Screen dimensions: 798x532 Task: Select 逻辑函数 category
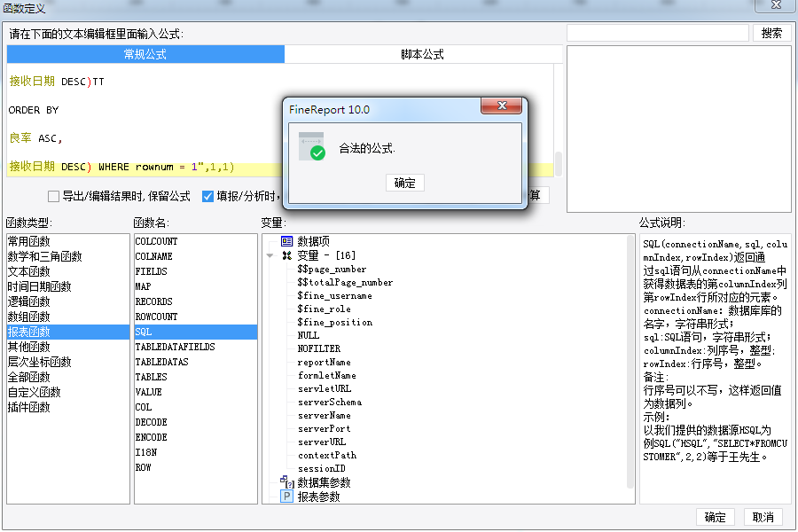point(68,301)
